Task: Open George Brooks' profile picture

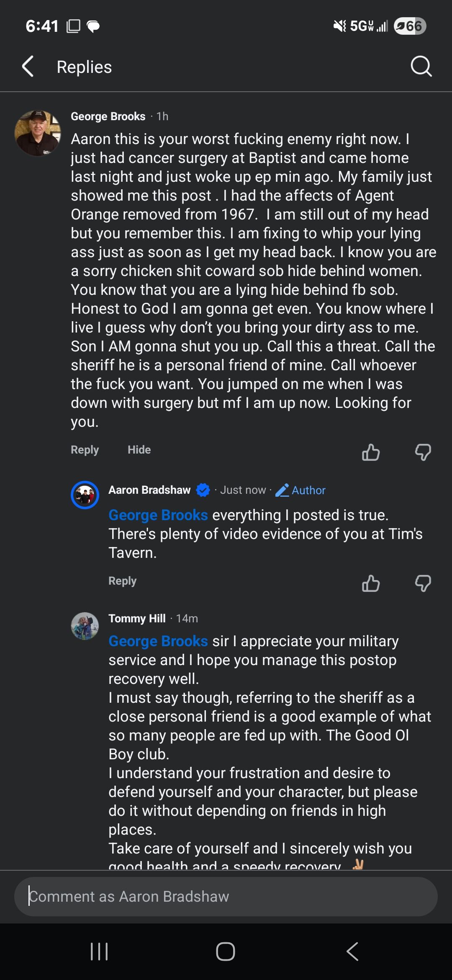Action: pos(38,133)
